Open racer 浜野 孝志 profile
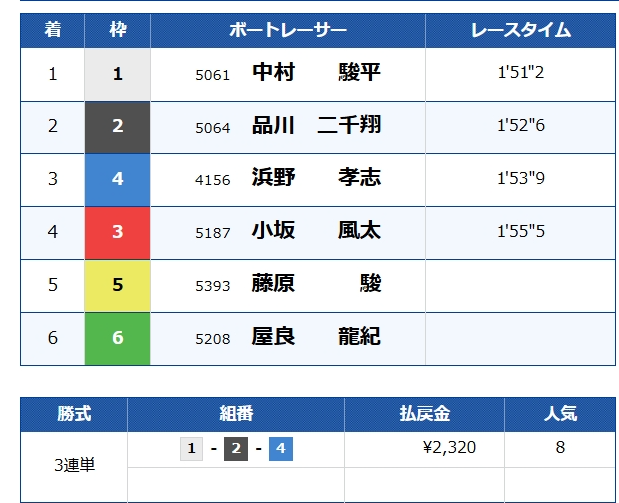The width and height of the screenshot is (619, 503). 315,179
